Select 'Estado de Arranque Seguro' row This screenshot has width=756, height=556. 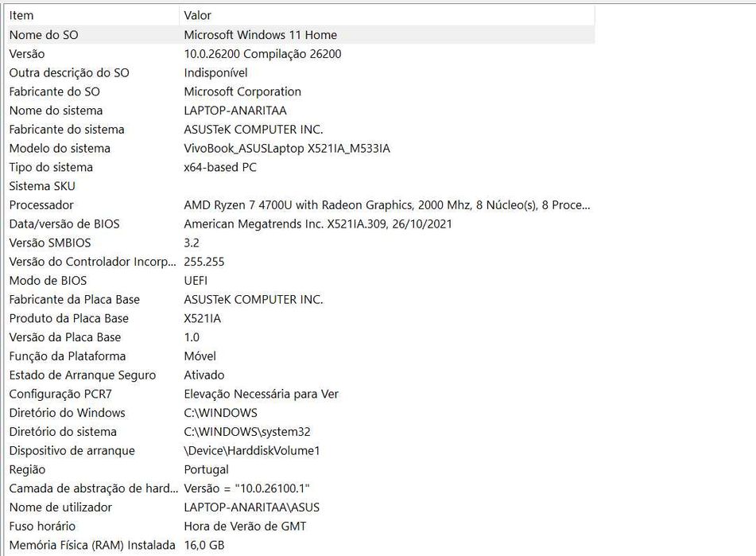pyautogui.click(x=300, y=375)
